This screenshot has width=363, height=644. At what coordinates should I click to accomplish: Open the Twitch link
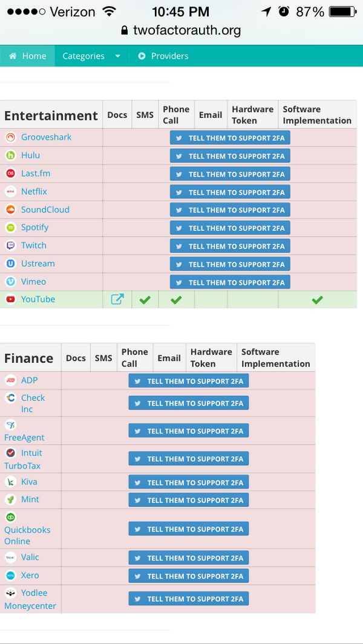[x=34, y=245]
